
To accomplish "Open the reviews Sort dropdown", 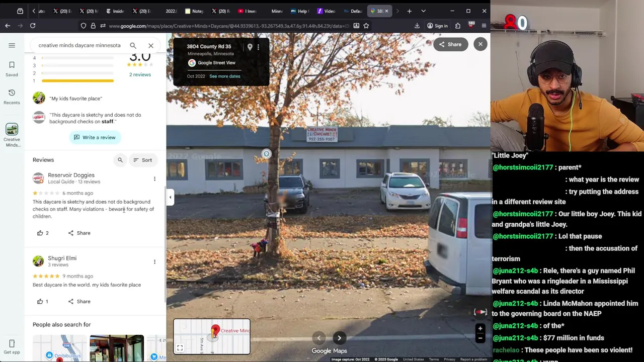I will click(142, 160).
